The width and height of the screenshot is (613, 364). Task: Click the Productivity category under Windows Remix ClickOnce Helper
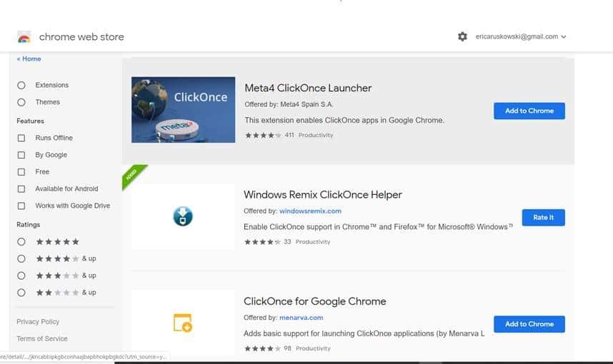[x=313, y=242]
